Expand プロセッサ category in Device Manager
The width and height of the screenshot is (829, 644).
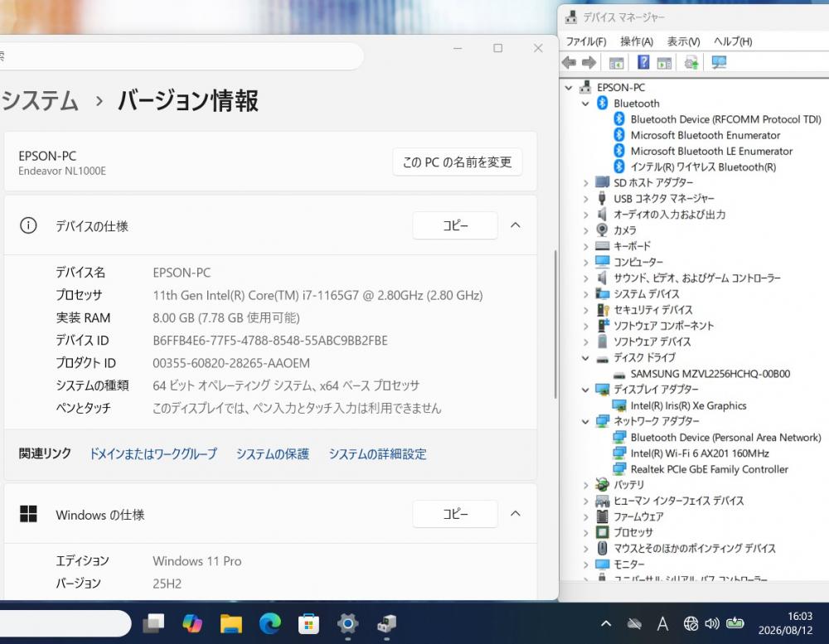[585, 532]
